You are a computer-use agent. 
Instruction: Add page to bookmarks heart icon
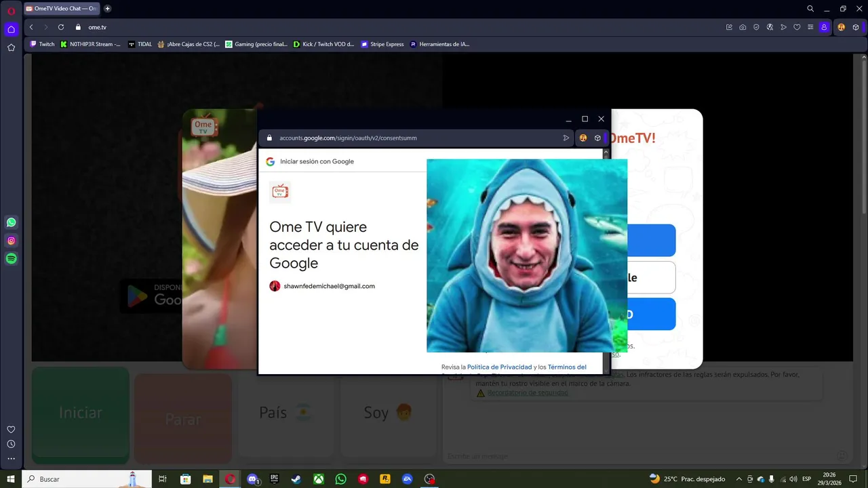(x=797, y=27)
